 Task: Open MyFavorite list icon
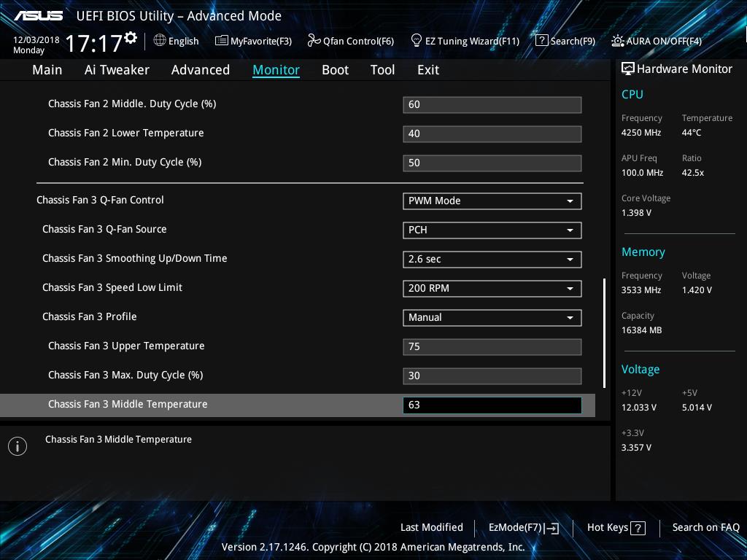coord(222,41)
